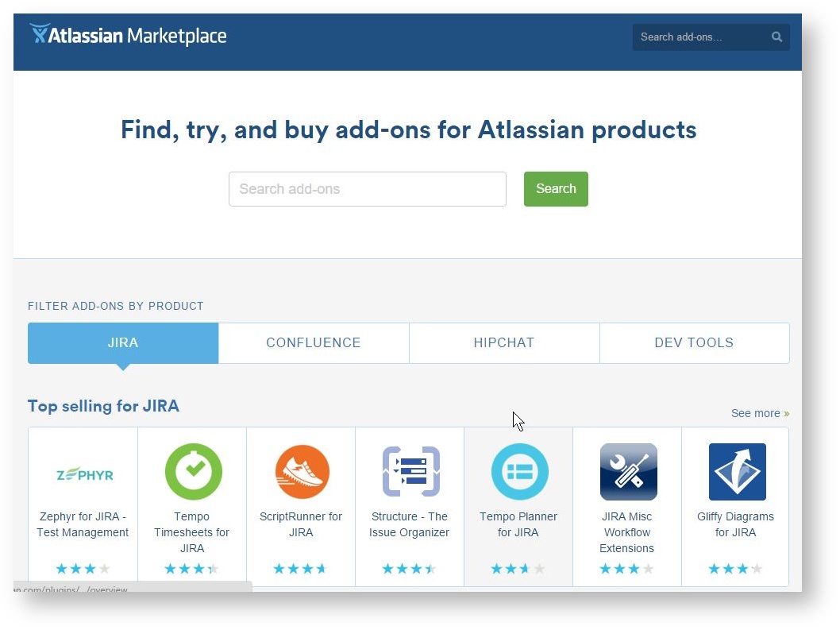This screenshot has width=840, height=630.
Task: Click the magnifier icon in header search
Action: [x=776, y=37]
